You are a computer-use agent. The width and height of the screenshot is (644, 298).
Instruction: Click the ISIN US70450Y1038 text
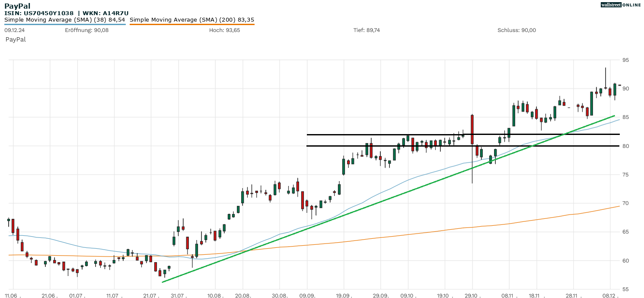pyautogui.click(x=39, y=13)
